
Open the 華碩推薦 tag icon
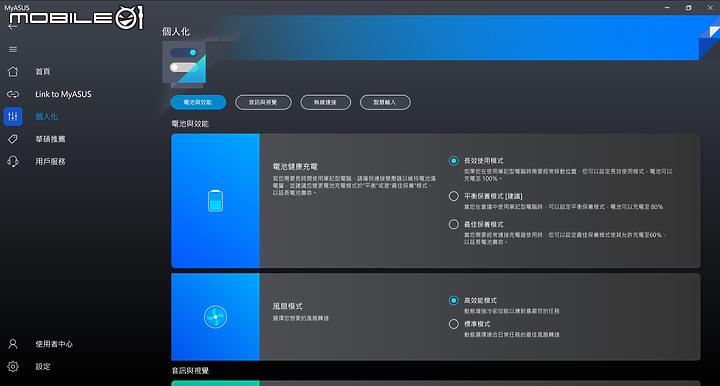[x=13, y=139]
